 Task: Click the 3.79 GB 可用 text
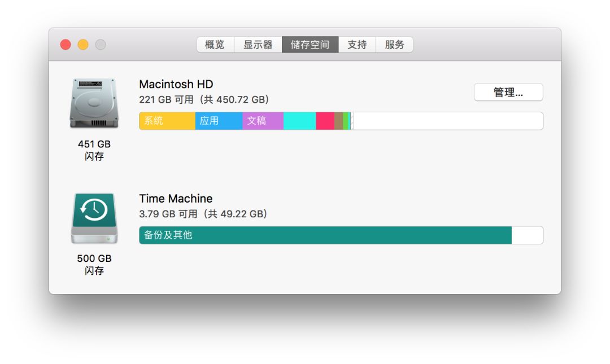(168, 214)
